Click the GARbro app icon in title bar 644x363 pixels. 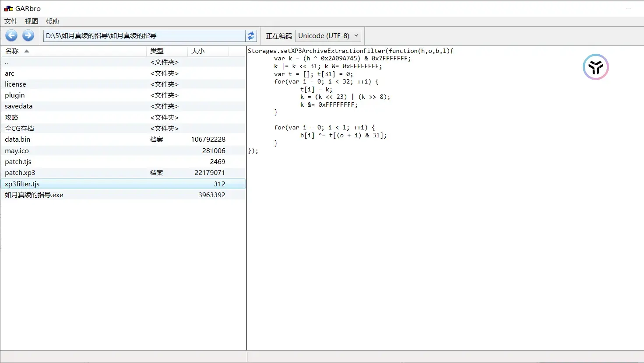[x=8, y=8]
